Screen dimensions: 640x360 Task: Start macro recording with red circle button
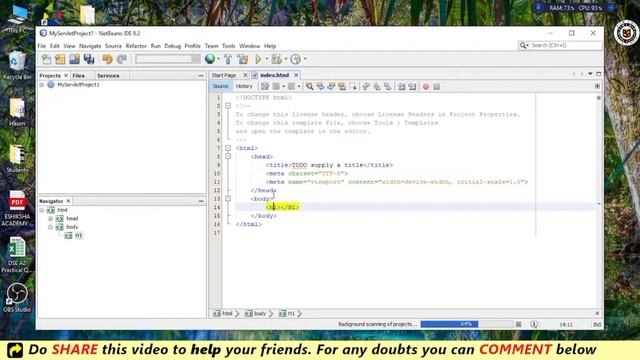[x=426, y=87]
